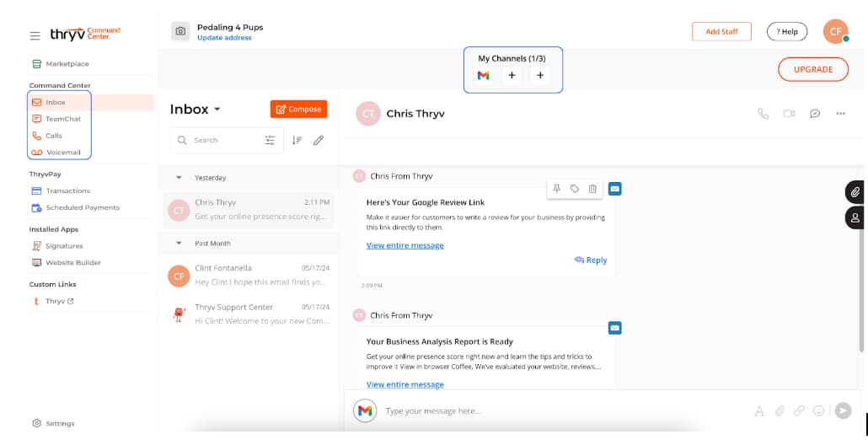Open the Chris Thryv conversation

(248, 210)
